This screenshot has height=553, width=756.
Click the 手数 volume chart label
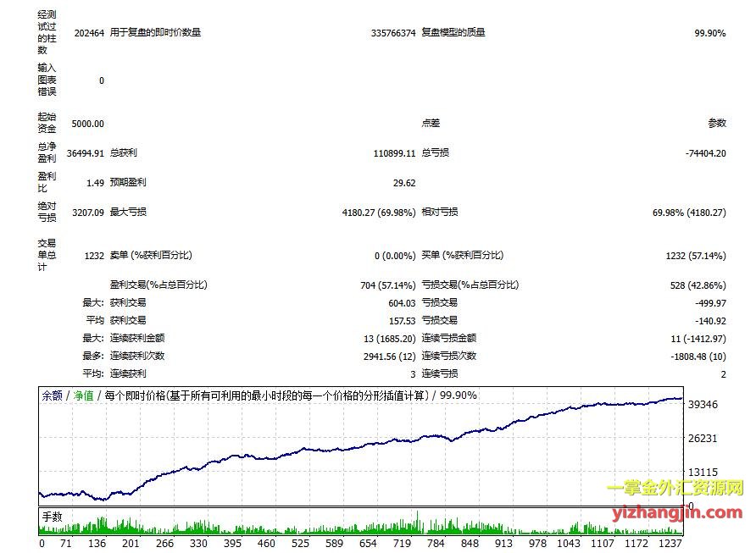click(52, 515)
